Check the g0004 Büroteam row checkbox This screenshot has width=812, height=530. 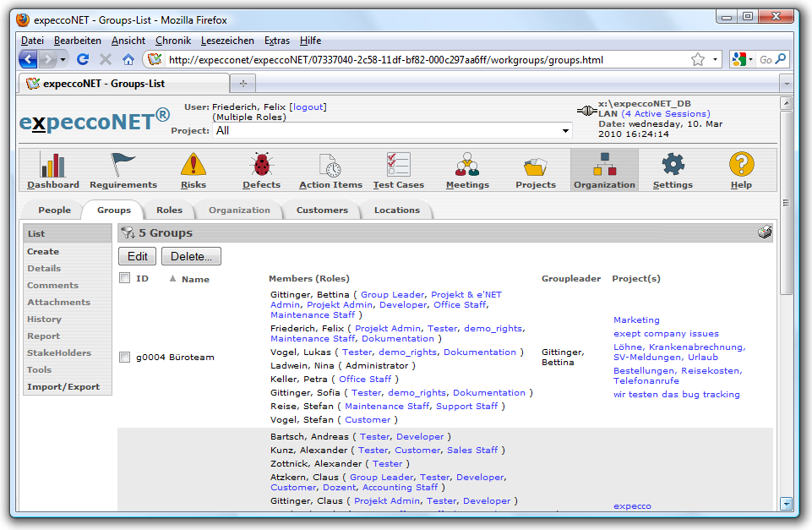pos(125,358)
